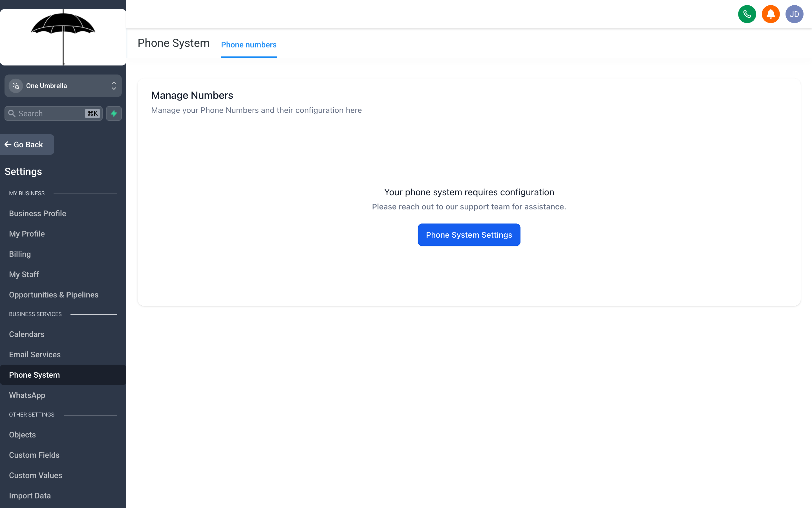Expand the One Umbrella account switcher chevrons
812x508 pixels.
point(114,86)
